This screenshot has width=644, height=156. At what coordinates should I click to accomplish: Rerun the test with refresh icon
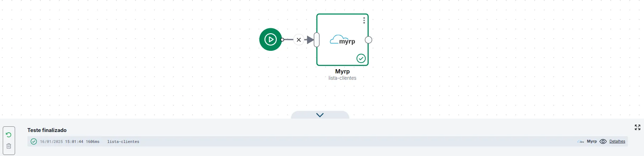click(9, 135)
